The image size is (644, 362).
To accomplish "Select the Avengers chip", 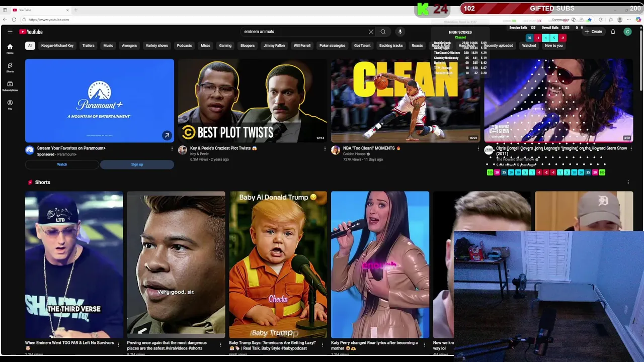I will point(129,46).
